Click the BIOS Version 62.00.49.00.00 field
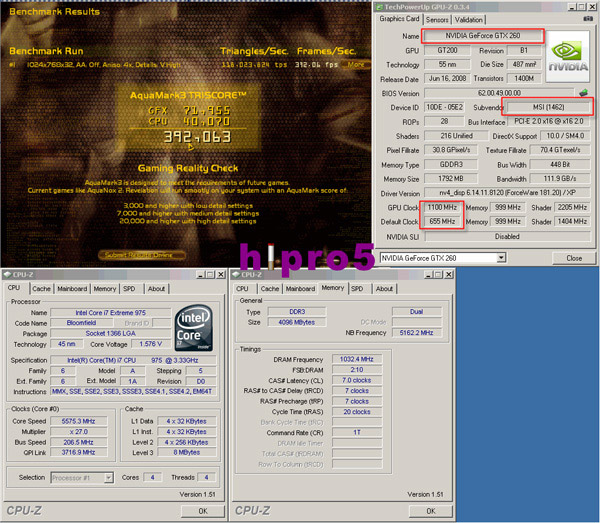600x523 pixels. [499, 93]
